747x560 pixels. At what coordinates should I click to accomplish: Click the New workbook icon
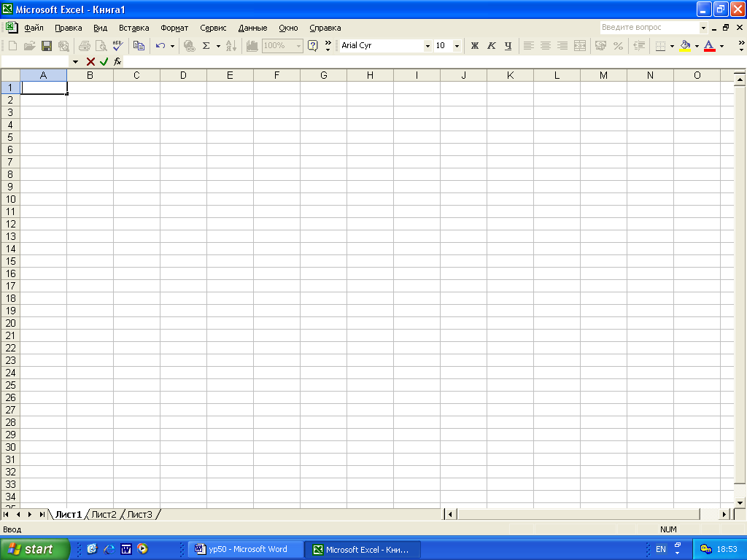(13, 46)
